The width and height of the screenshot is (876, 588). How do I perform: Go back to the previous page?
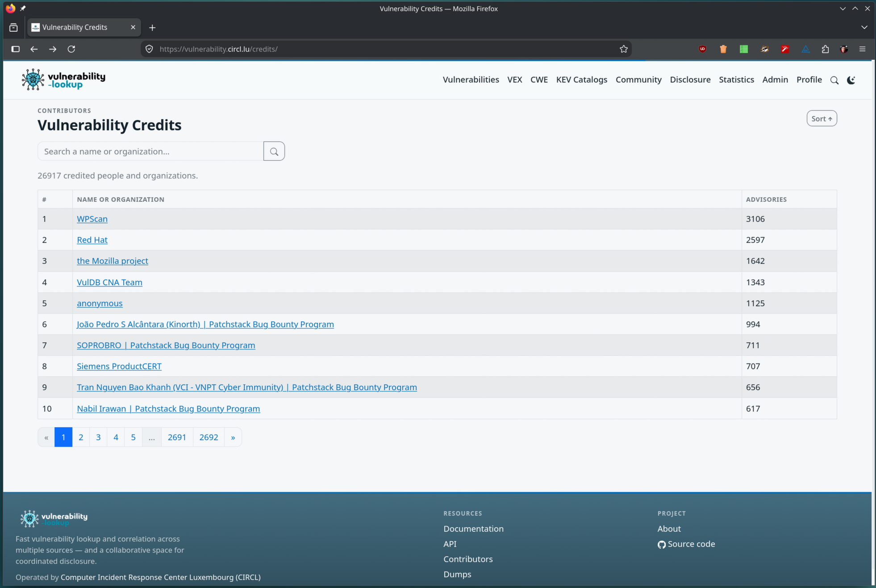point(34,49)
